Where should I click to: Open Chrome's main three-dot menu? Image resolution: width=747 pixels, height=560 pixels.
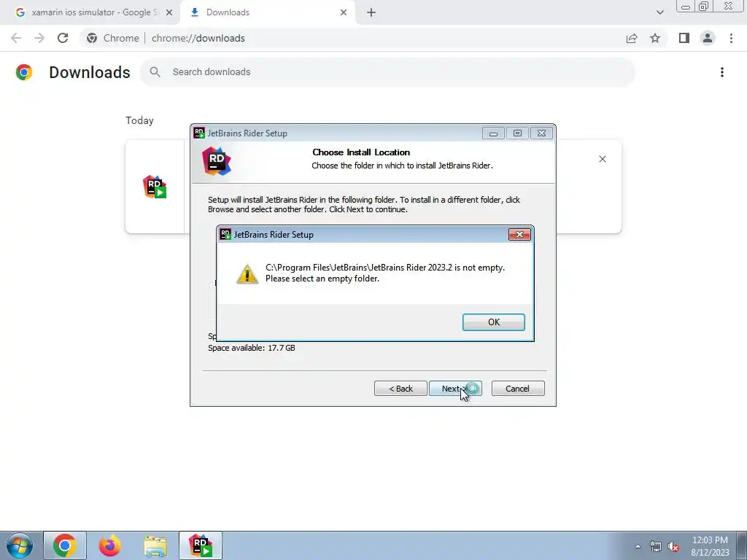[731, 38]
